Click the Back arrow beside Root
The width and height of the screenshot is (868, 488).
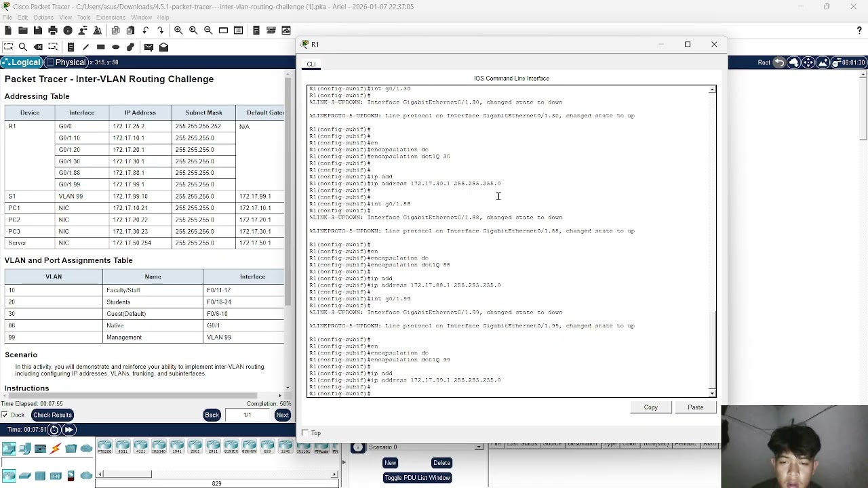click(779, 62)
